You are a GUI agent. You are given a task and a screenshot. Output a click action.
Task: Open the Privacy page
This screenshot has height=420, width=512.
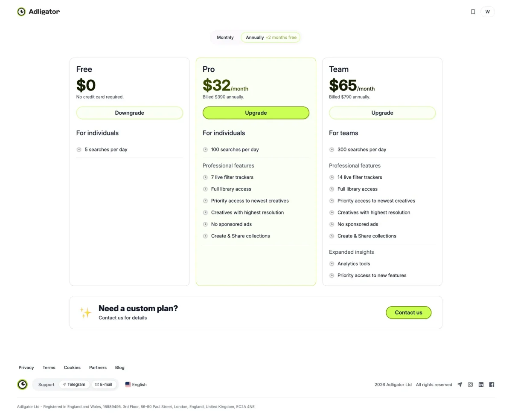26,367
